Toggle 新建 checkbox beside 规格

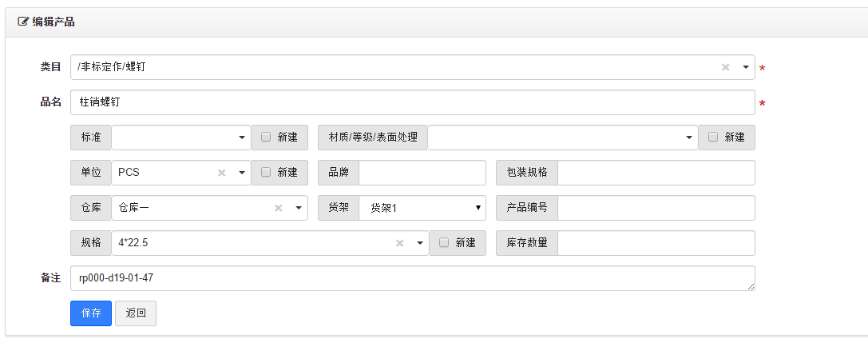444,243
